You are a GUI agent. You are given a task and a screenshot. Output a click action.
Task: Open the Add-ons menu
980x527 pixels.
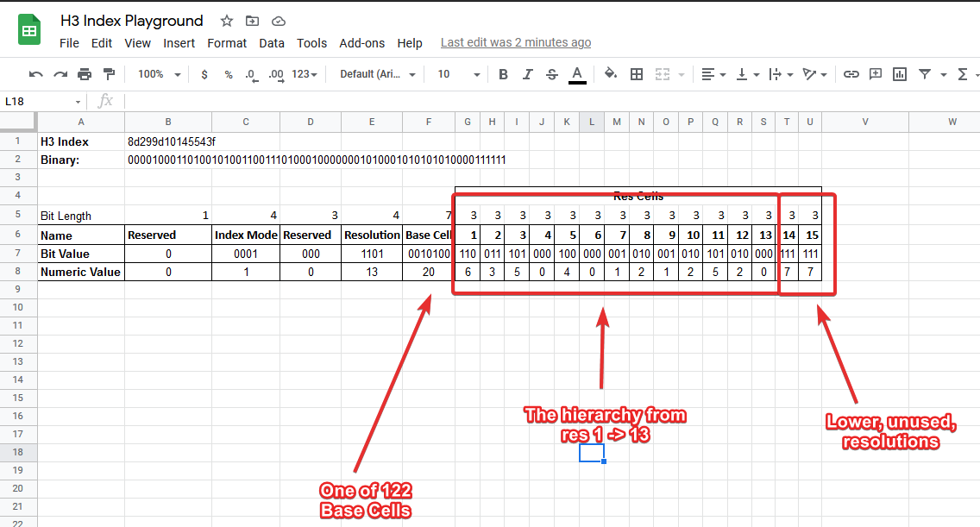point(361,43)
